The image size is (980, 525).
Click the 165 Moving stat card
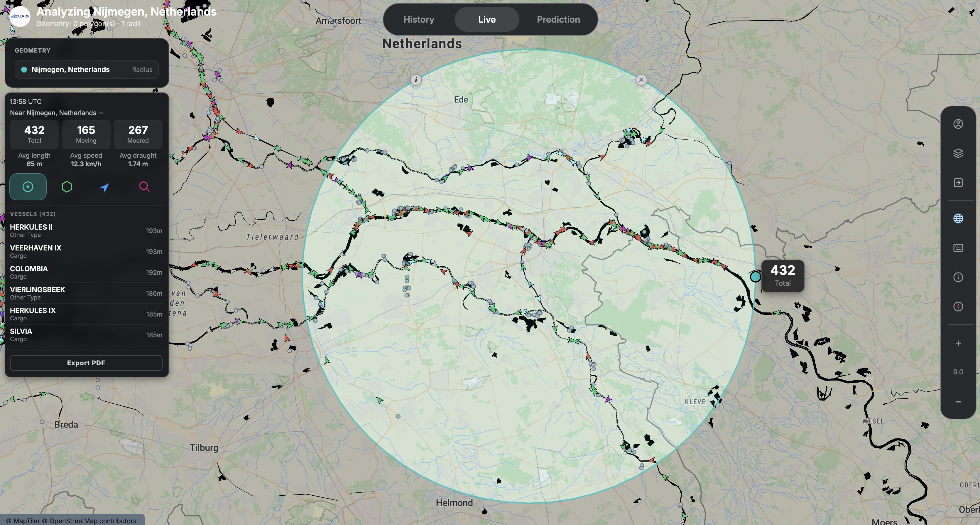(86, 134)
